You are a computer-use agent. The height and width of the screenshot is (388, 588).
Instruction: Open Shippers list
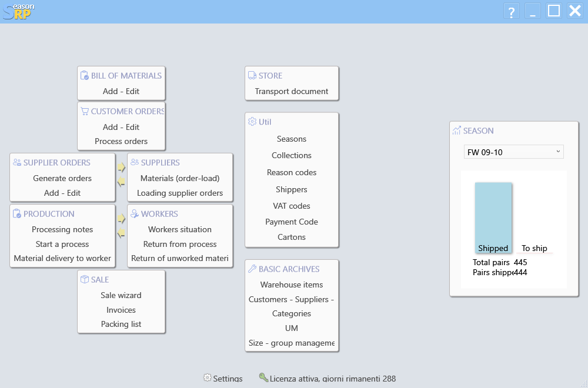tap(292, 190)
